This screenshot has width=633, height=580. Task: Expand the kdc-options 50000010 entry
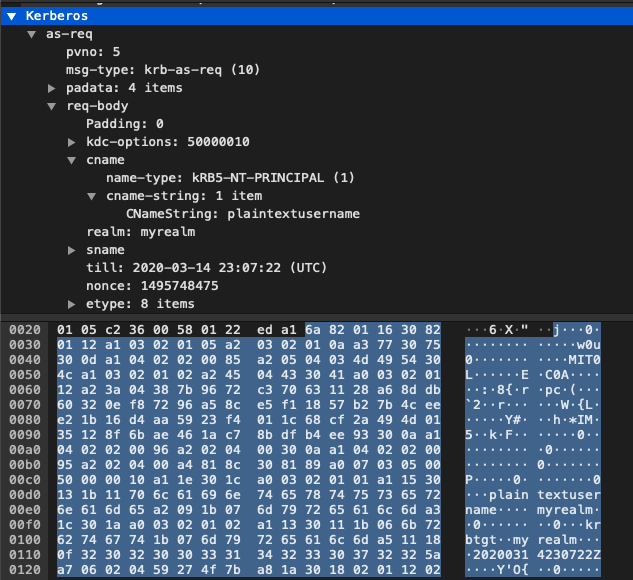click(73, 142)
